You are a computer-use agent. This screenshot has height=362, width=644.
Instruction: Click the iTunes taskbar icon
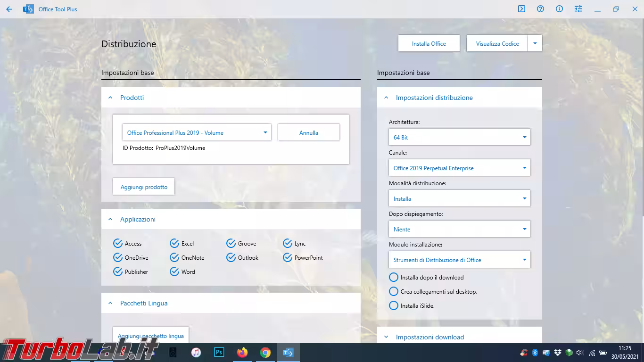[196, 353]
